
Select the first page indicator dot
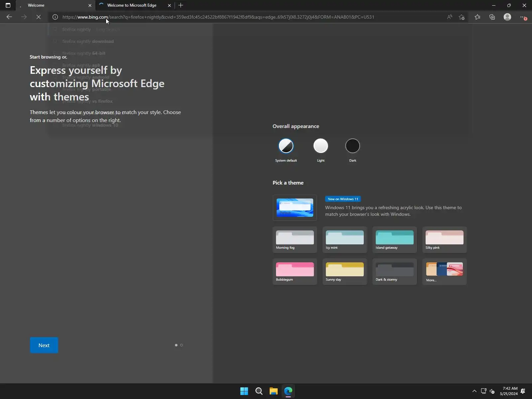[x=176, y=345]
